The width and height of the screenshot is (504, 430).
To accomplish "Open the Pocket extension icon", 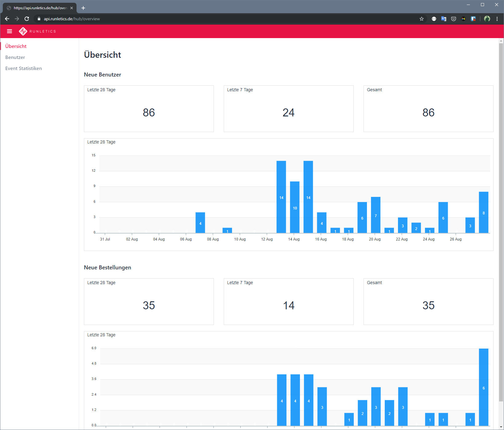I will pyautogui.click(x=454, y=19).
